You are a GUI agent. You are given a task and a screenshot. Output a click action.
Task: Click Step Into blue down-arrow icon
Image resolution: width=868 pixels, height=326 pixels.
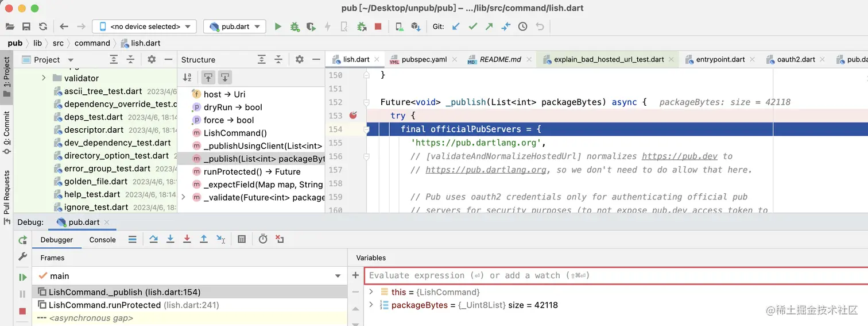170,239
